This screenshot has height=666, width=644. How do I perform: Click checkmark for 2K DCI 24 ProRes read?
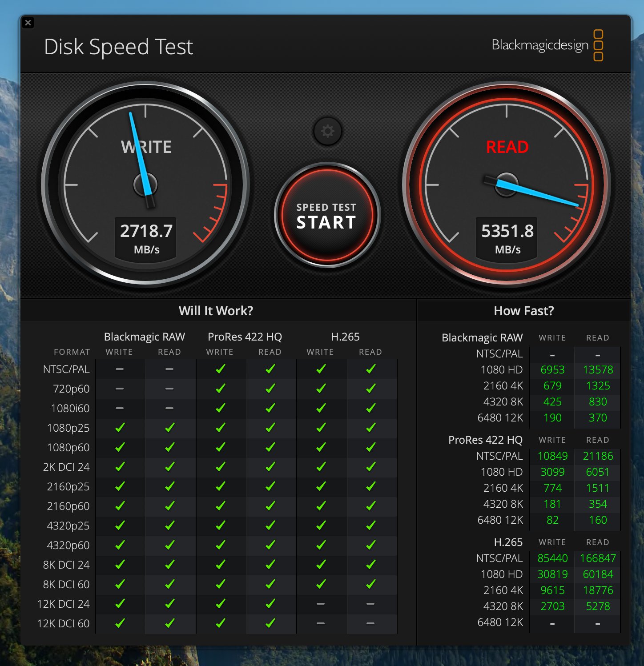[270, 467]
